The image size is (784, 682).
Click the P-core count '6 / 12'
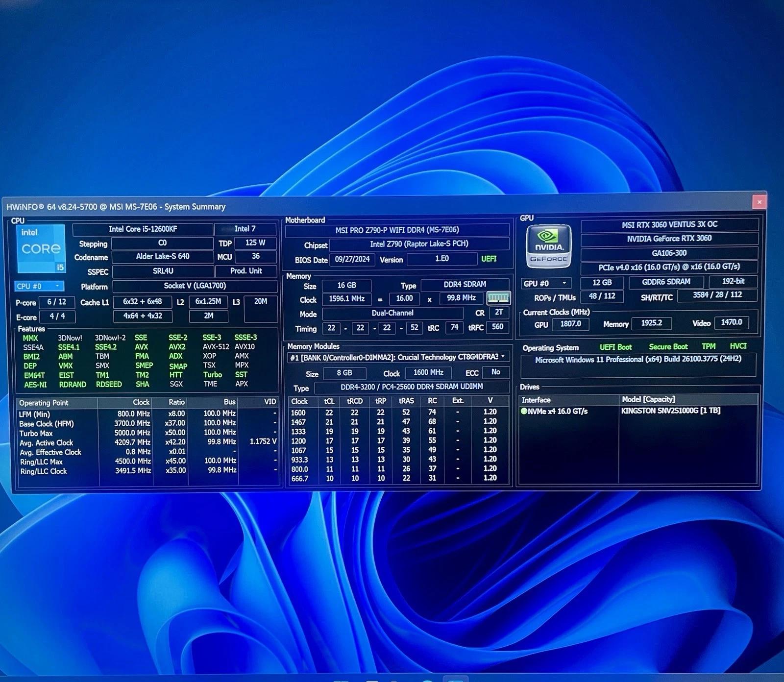pos(57,302)
